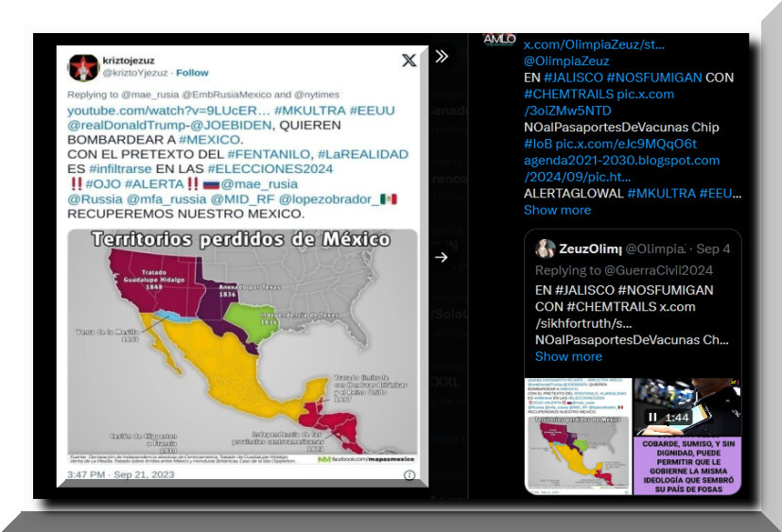Open the @kriztoYjezuz handle

tap(135, 73)
